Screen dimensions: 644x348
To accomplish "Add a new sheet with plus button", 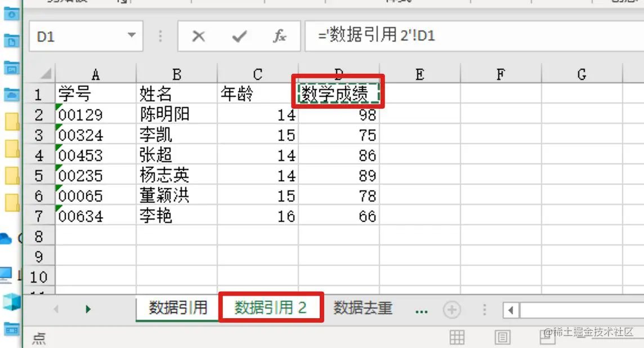I will 452,310.
